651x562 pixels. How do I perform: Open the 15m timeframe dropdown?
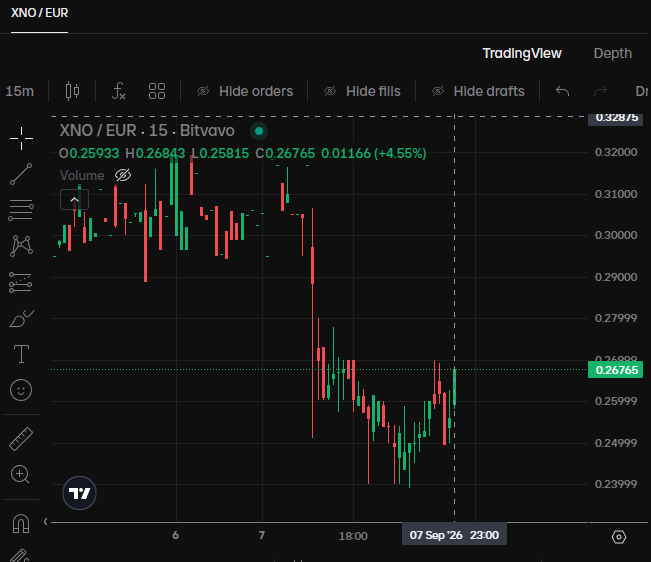20,91
